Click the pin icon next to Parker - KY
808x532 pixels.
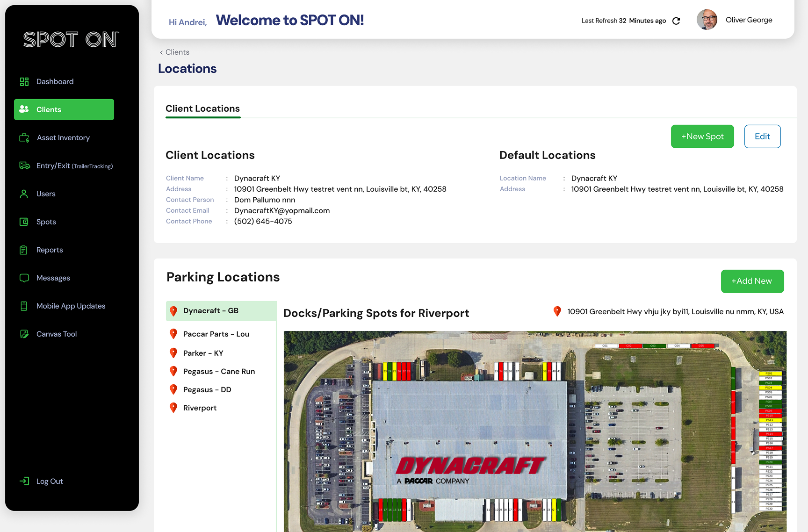(173, 353)
